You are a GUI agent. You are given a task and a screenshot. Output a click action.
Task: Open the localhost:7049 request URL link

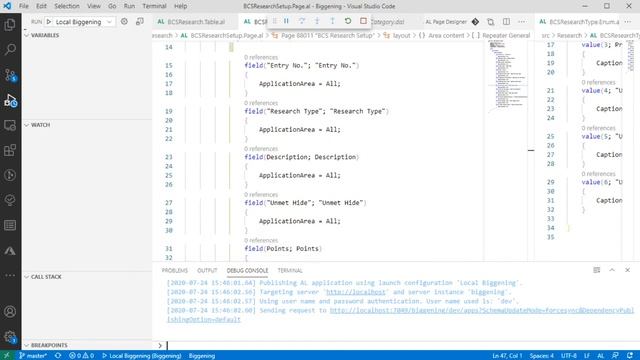(x=482, y=311)
